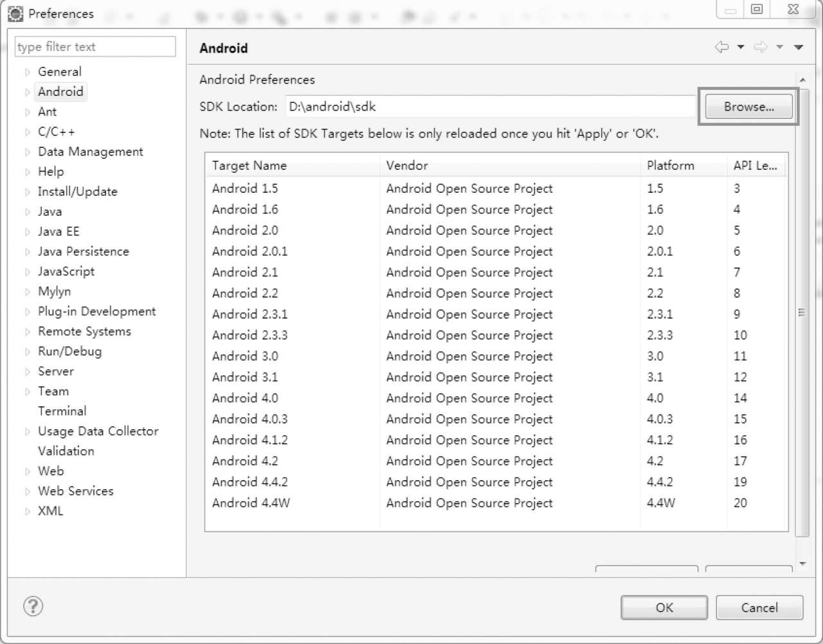Expand the General tree node
823x644 pixels.
pos(27,72)
